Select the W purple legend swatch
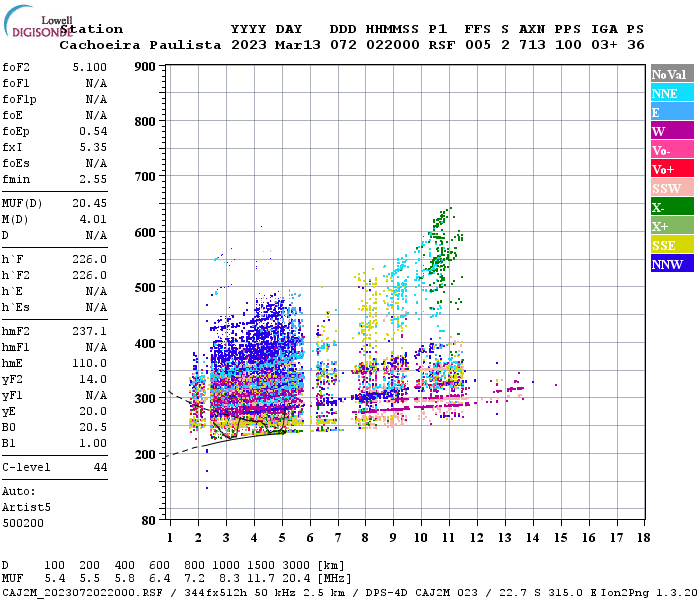700x600 pixels. (672, 131)
